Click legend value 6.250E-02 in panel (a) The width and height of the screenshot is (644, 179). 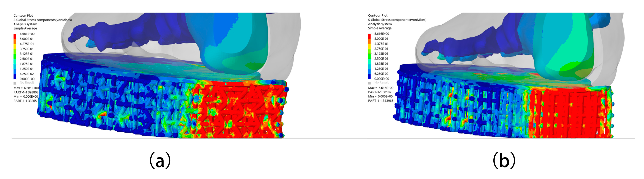[x=26, y=74]
